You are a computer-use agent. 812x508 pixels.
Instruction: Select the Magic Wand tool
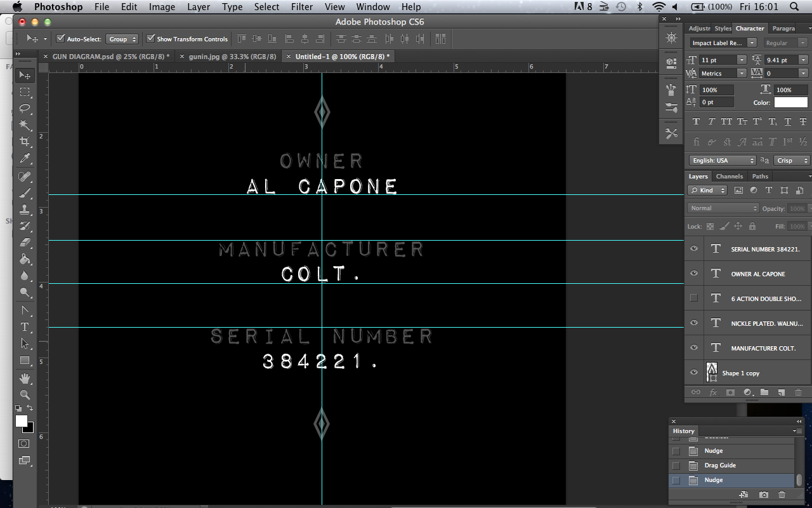25,125
